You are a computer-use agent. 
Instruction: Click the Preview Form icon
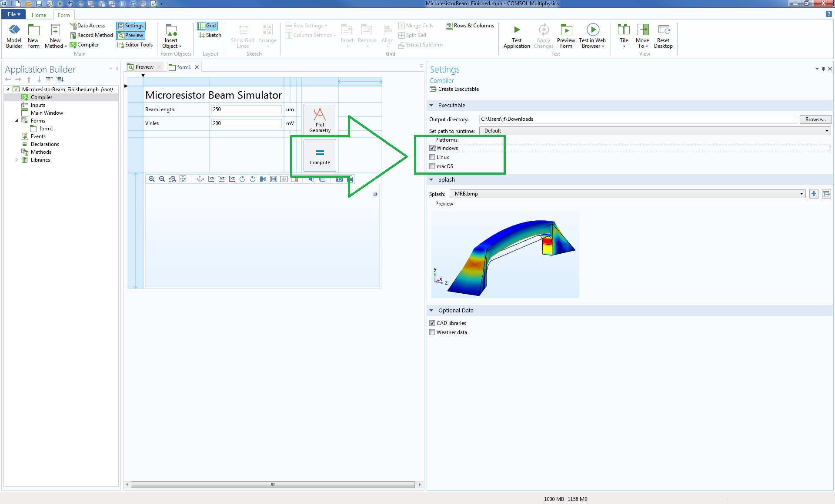click(x=566, y=30)
